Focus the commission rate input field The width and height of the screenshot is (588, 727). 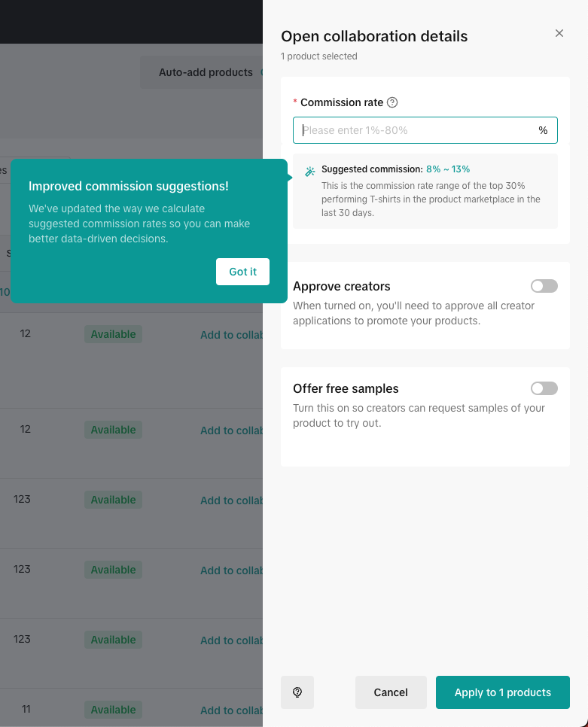pyautogui.click(x=414, y=130)
